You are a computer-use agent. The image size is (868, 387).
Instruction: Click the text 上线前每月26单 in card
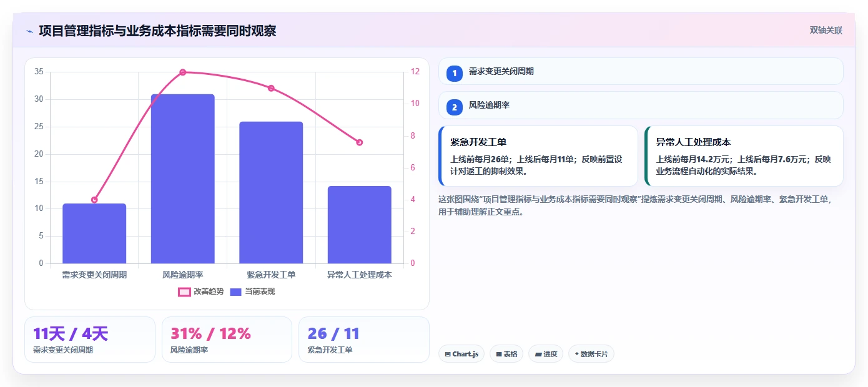(481, 159)
